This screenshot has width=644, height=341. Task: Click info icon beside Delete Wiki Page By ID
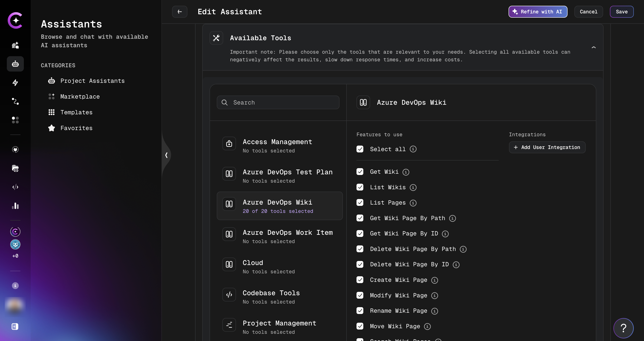click(x=456, y=265)
